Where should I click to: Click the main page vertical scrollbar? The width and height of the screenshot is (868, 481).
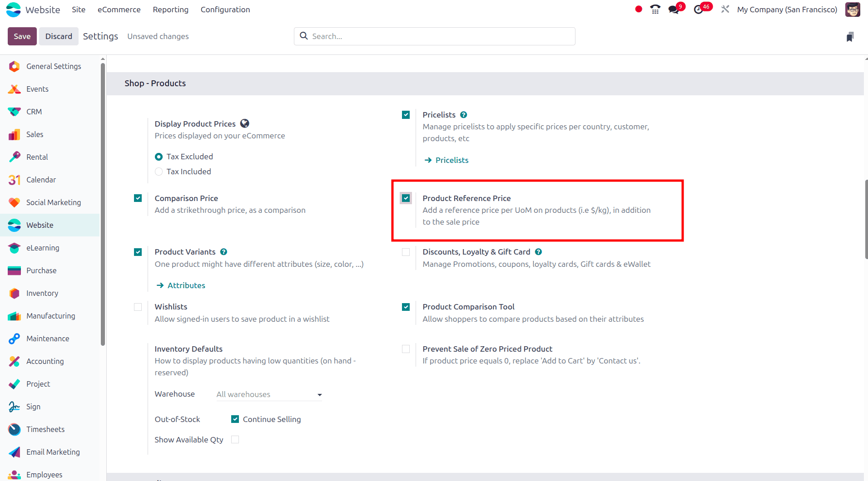pyautogui.click(x=866, y=220)
